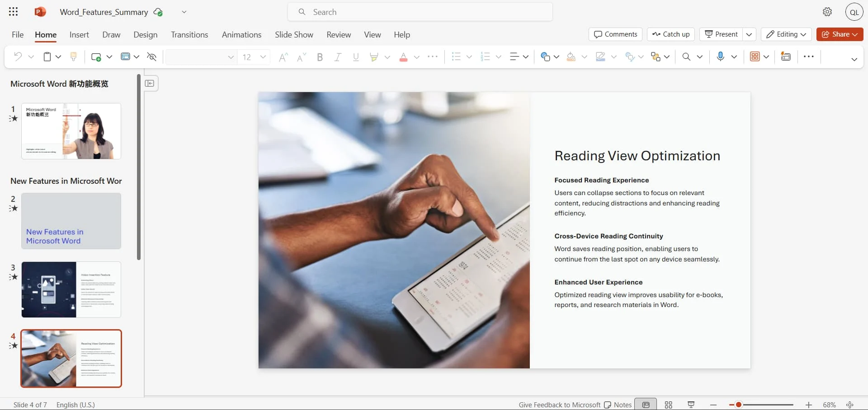
Task: Toggle Italic formatting
Action: (338, 57)
